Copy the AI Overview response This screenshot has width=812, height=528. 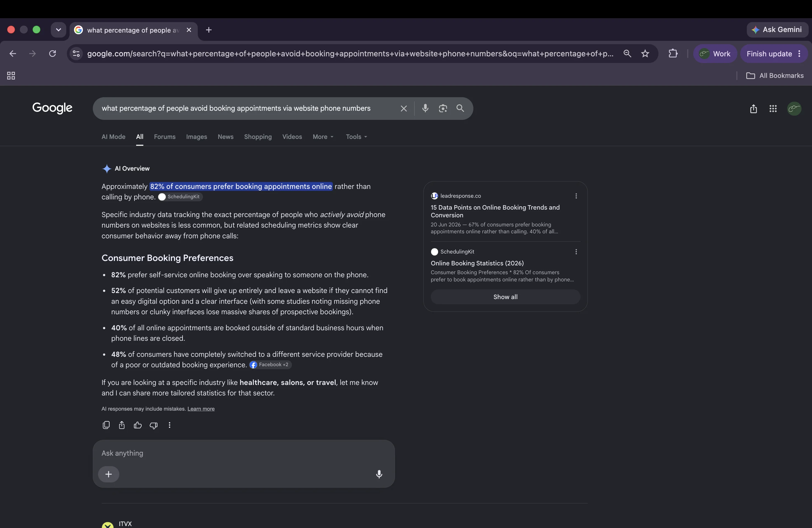click(106, 425)
